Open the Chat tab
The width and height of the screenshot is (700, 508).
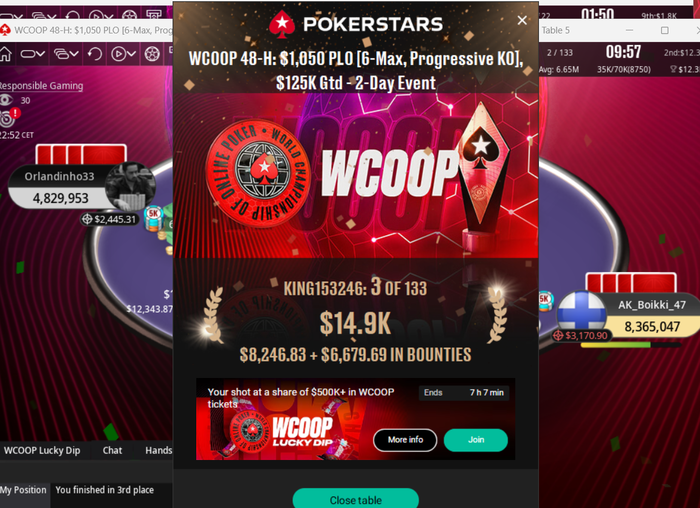[x=112, y=450]
